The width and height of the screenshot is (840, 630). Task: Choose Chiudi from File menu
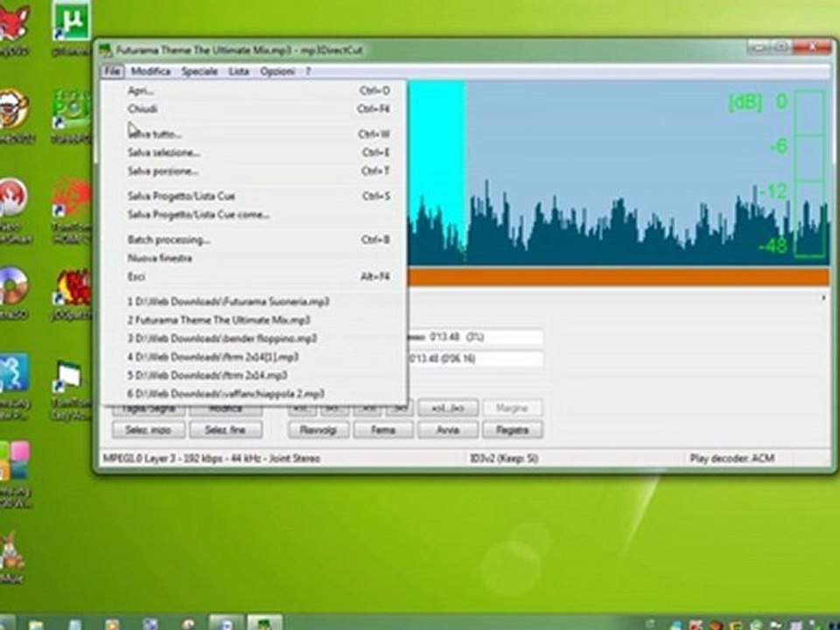pyautogui.click(x=254, y=108)
